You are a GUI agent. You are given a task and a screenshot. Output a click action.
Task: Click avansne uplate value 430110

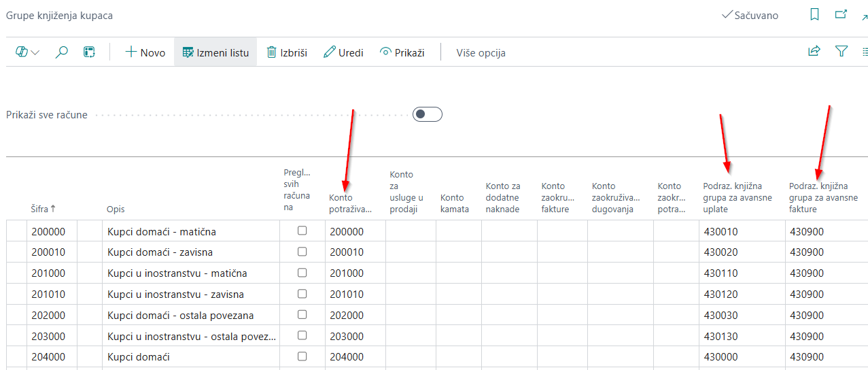pyautogui.click(x=742, y=273)
